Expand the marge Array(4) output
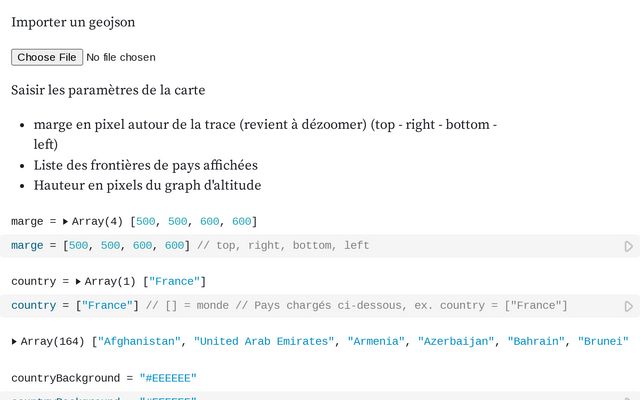 coord(66,221)
